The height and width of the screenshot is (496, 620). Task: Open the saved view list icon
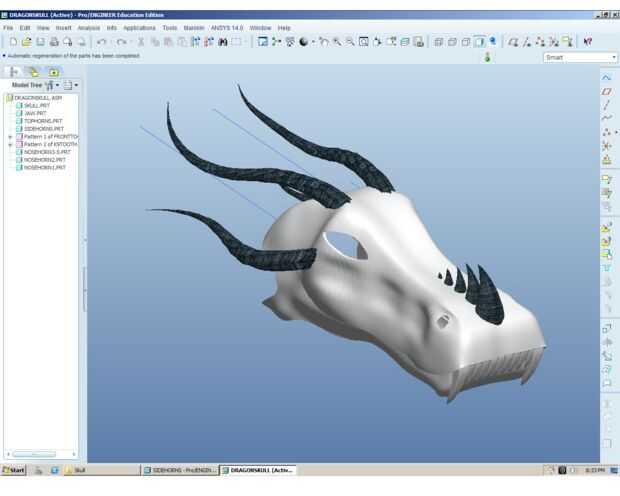click(391, 42)
